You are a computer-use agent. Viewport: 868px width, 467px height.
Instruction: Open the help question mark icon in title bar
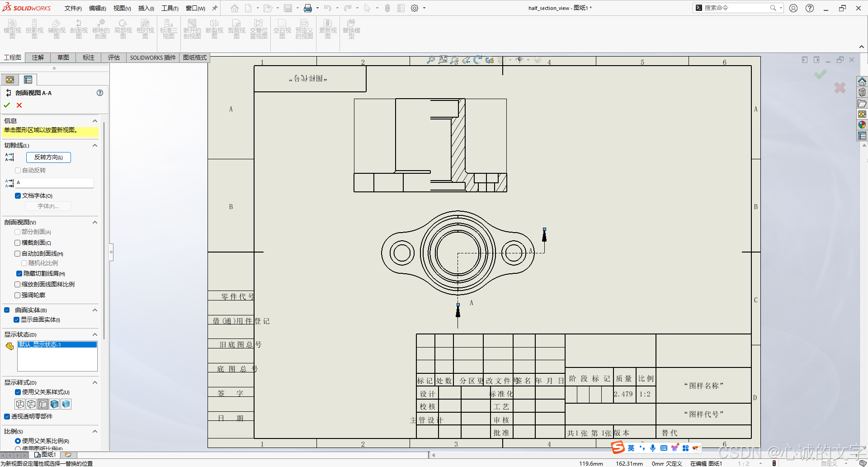pyautogui.click(x=810, y=8)
